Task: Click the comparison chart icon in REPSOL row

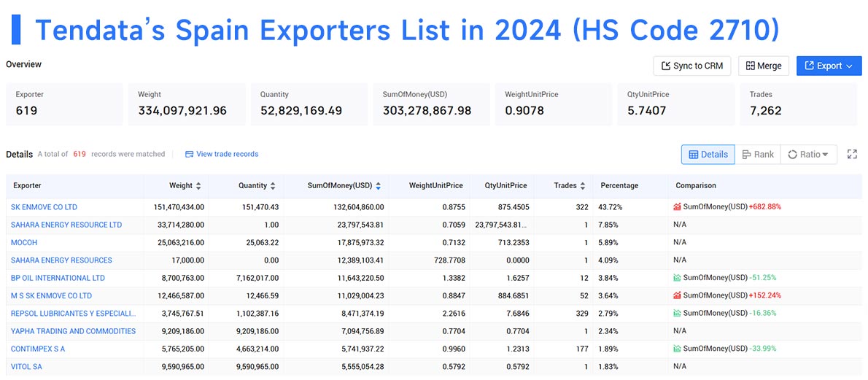Action: point(677,313)
